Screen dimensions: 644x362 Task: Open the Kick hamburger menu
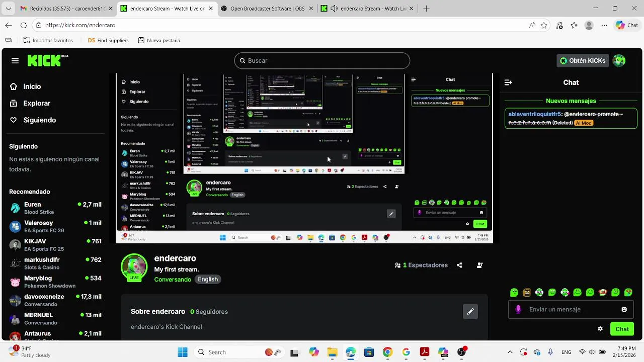[15, 61]
